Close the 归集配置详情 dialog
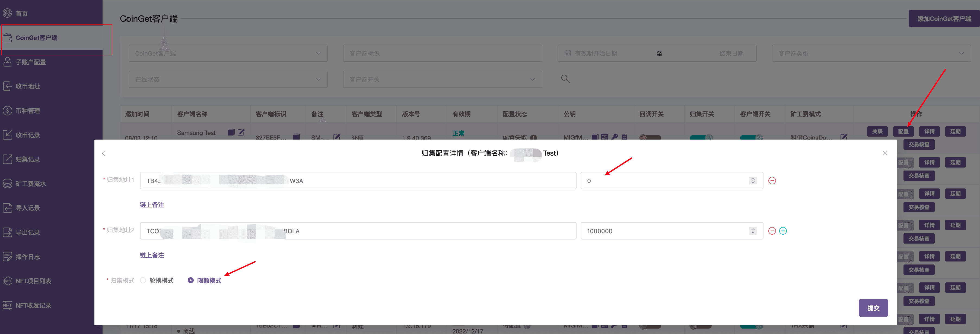 (885, 153)
